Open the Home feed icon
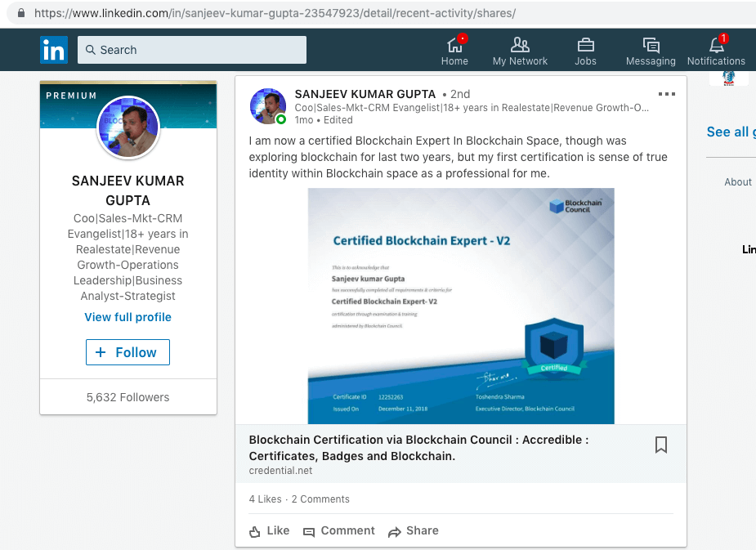The image size is (756, 550). click(x=454, y=45)
